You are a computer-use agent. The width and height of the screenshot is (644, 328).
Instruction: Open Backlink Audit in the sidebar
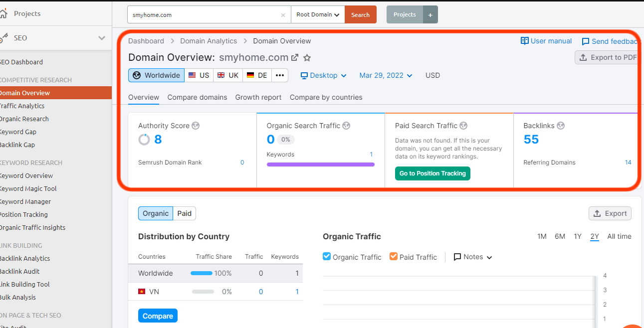pos(19,271)
